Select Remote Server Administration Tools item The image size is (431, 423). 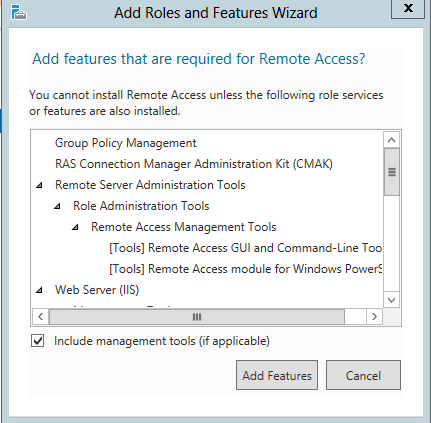point(150,185)
